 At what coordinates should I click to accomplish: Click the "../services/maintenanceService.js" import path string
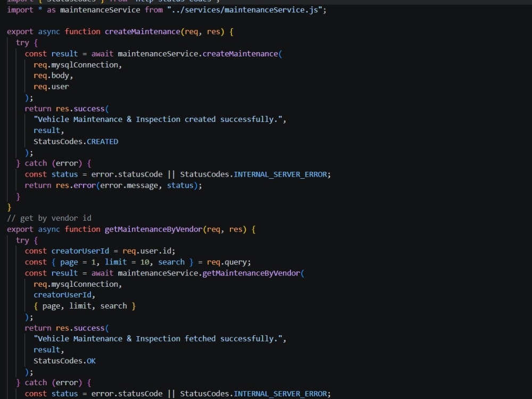(244, 10)
